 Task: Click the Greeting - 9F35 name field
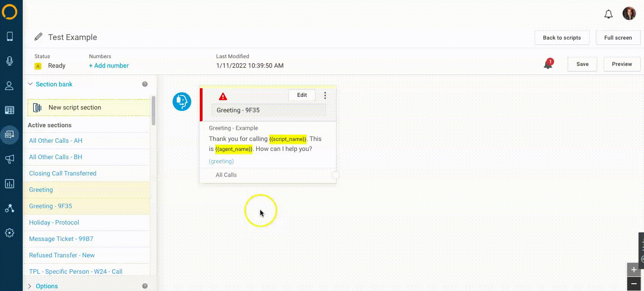[x=268, y=110]
